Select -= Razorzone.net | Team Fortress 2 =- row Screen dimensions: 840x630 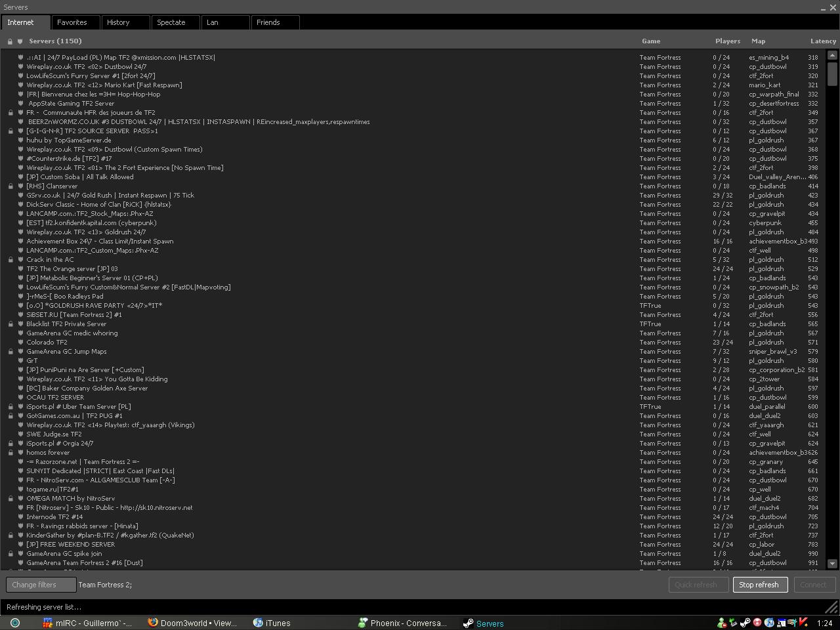tap(413, 462)
